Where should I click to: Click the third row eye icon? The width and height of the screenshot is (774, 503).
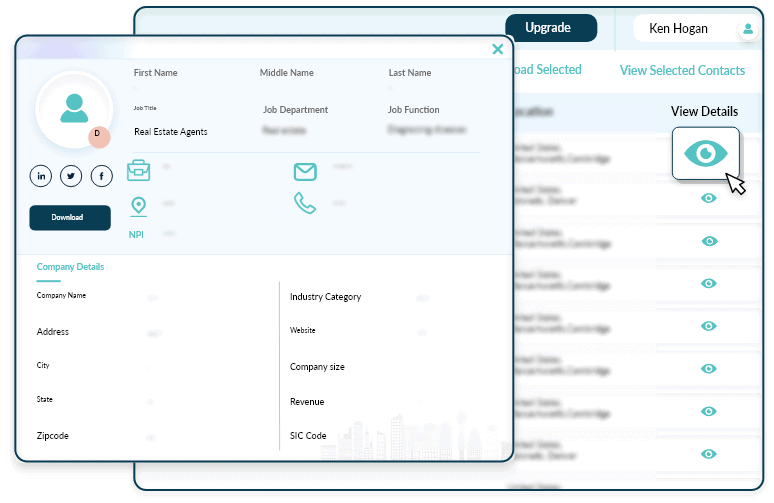(x=709, y=241)
